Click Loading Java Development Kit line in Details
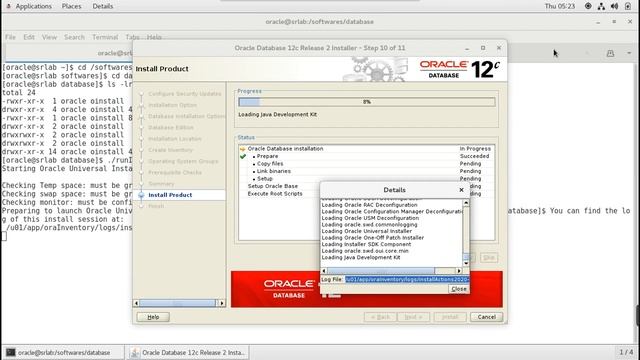The width and height of the screenshot is (640, 360). [x=361, y=258]
